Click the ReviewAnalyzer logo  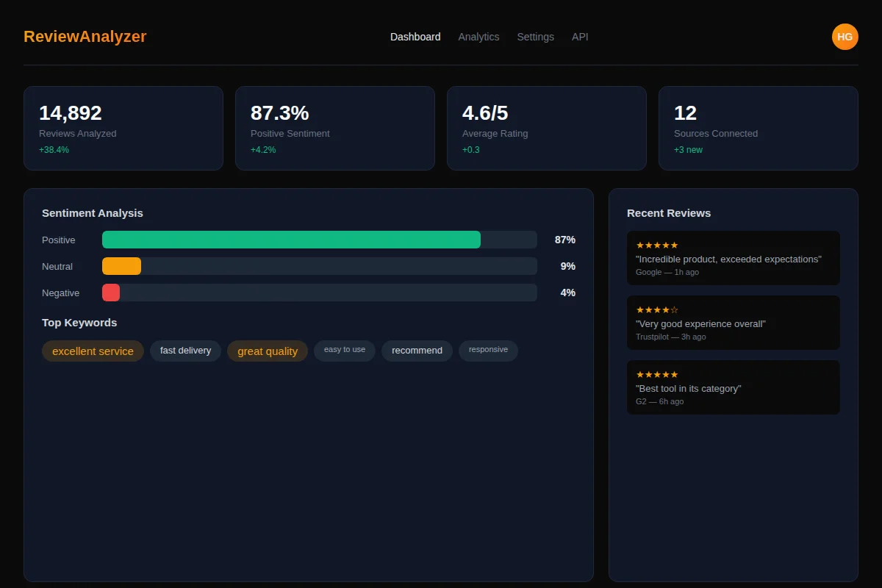point(85,36)
